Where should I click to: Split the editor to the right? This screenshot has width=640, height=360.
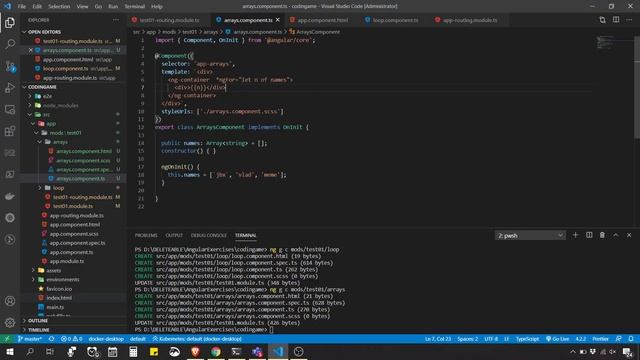click(x=616, y=20)
